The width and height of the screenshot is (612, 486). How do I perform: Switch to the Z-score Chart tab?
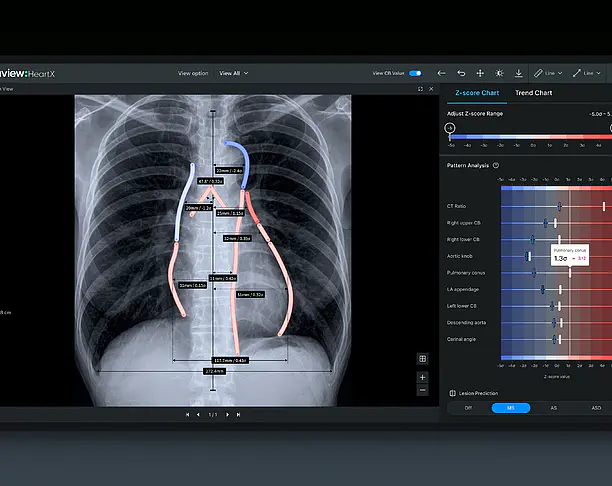tap(477, 93)
